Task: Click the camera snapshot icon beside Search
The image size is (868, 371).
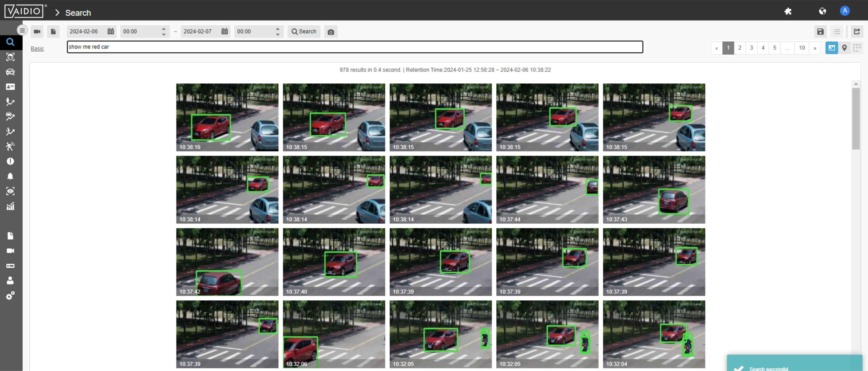Action: pos(330,32)
